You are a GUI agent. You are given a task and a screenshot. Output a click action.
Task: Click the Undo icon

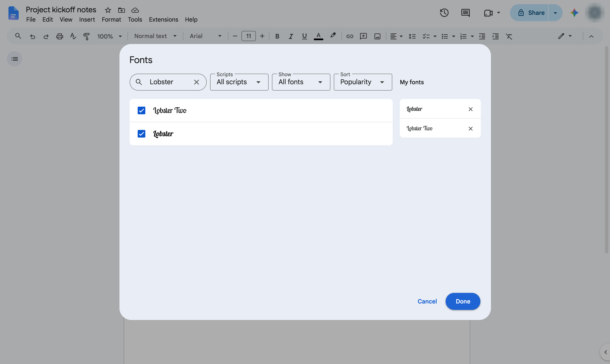(x=32, y=36)
